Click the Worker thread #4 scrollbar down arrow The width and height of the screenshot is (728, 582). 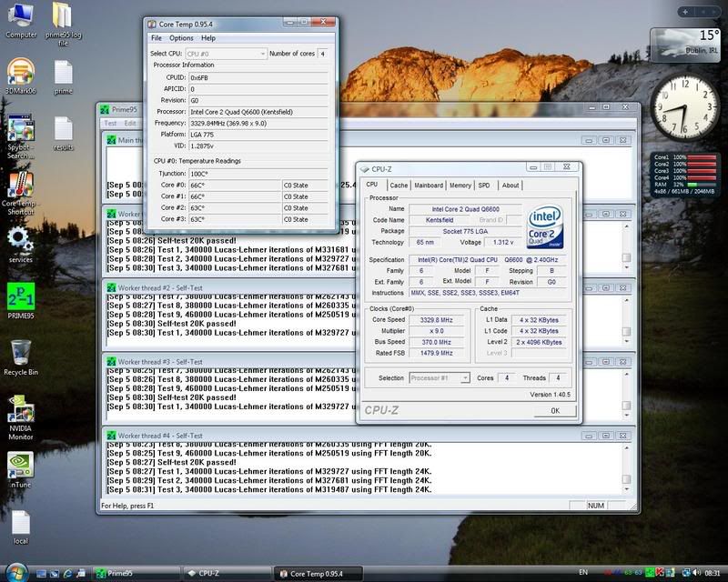[626, 489]
